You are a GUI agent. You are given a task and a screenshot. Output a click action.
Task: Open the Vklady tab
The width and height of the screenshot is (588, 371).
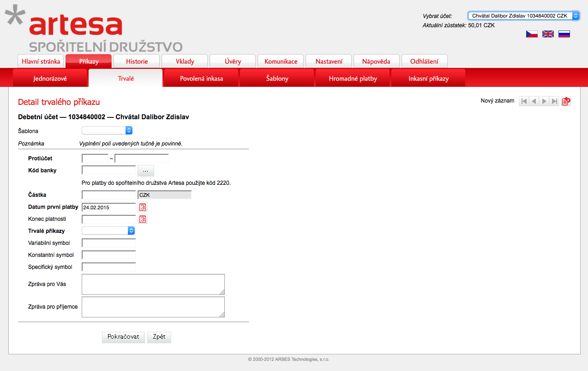click(185, 61)
